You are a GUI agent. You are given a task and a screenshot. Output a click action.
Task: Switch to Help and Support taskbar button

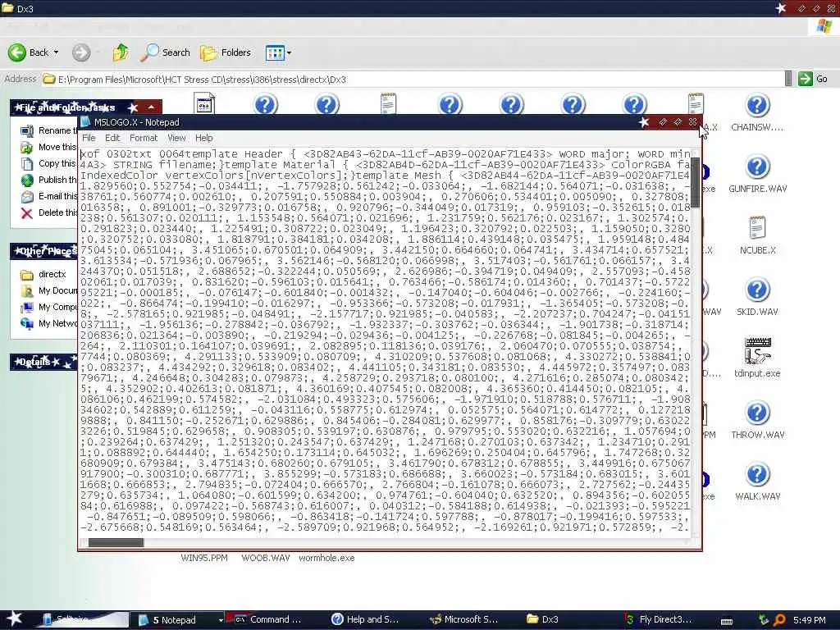(365, 620)
